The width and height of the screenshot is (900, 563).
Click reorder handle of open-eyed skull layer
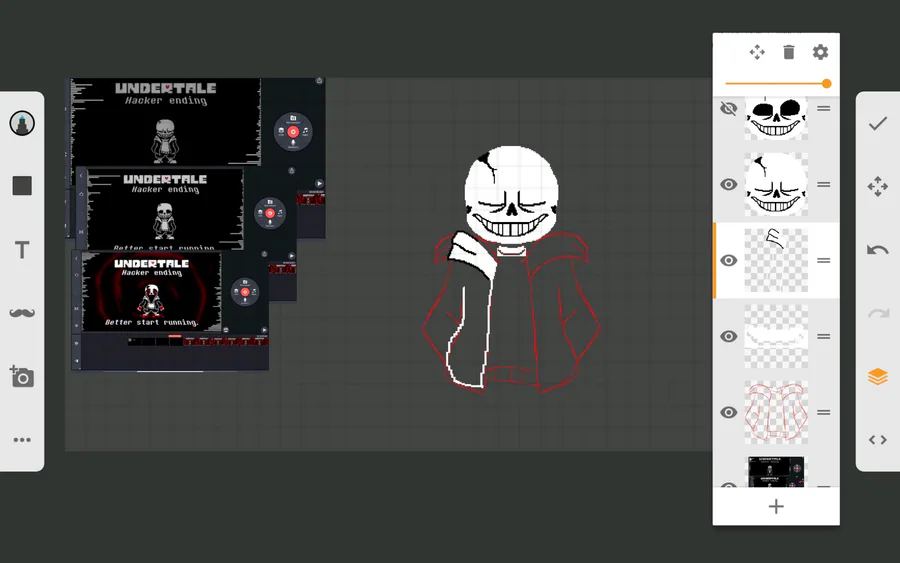pos(824,108)
